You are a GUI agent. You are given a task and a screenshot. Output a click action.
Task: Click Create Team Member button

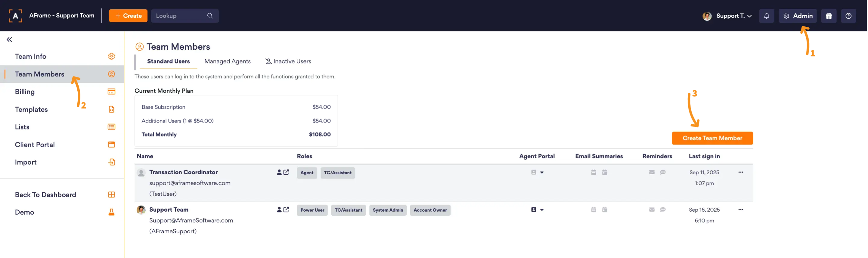click(x=712, y=138)
